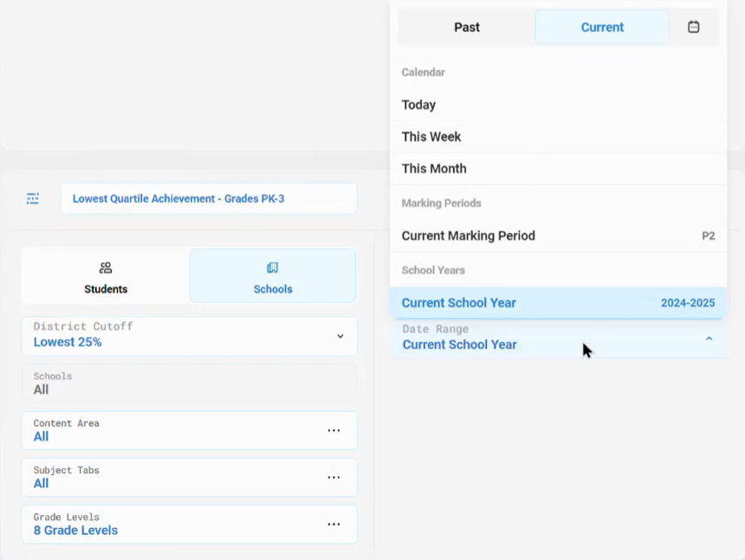Viewport: 745px width, 560px height.
Task: Choose This Week date option
Action: click(431, 137)
